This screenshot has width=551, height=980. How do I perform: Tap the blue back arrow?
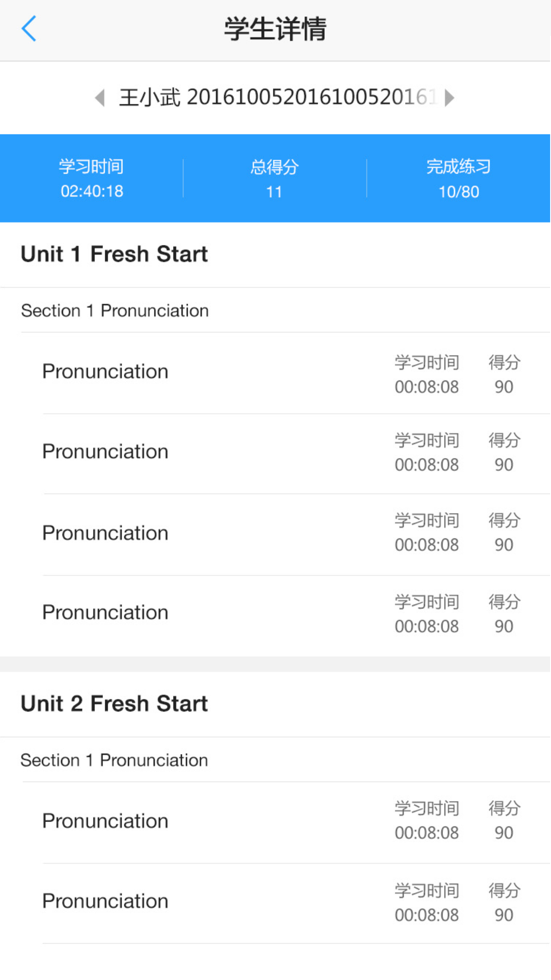[x=29, y=29]
